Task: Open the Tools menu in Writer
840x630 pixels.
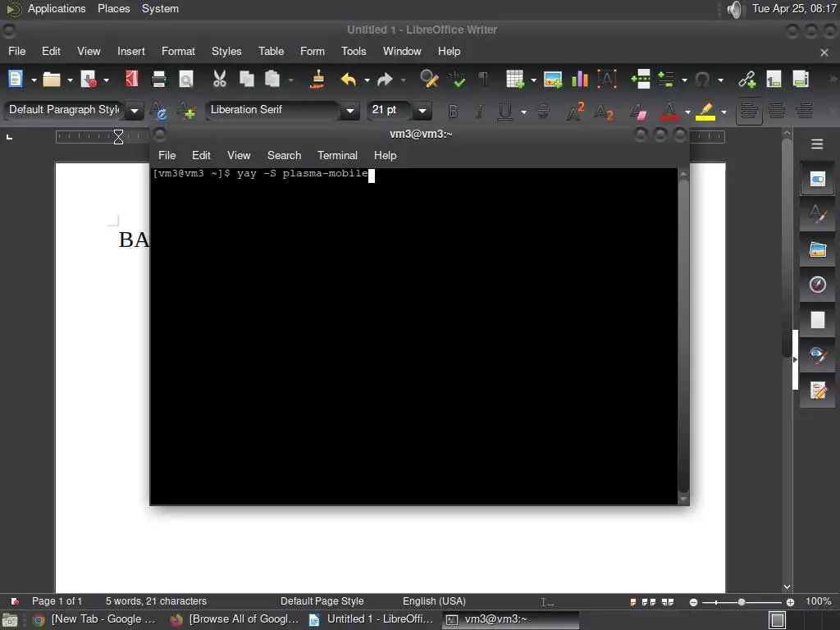Action: click(354, 52)
